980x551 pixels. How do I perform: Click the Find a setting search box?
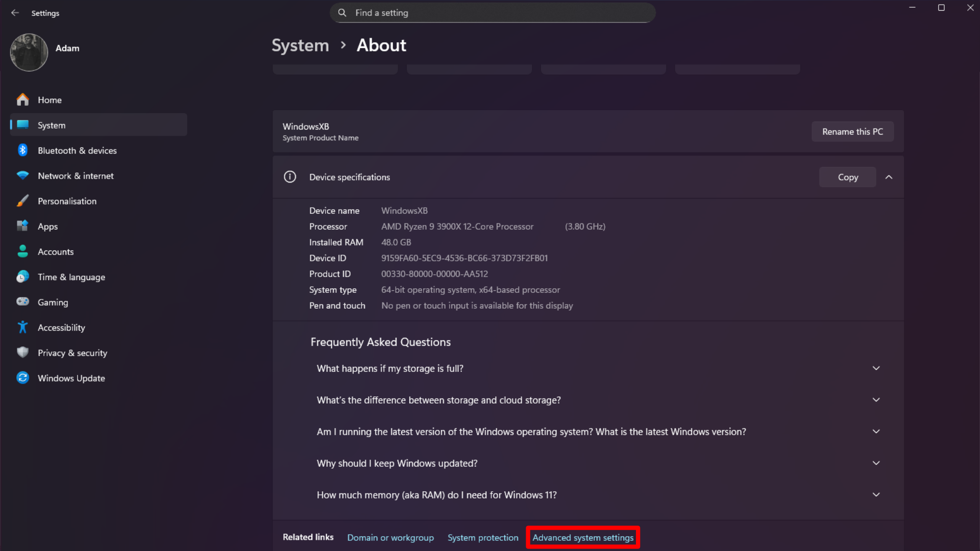click(x=492, y=13)
